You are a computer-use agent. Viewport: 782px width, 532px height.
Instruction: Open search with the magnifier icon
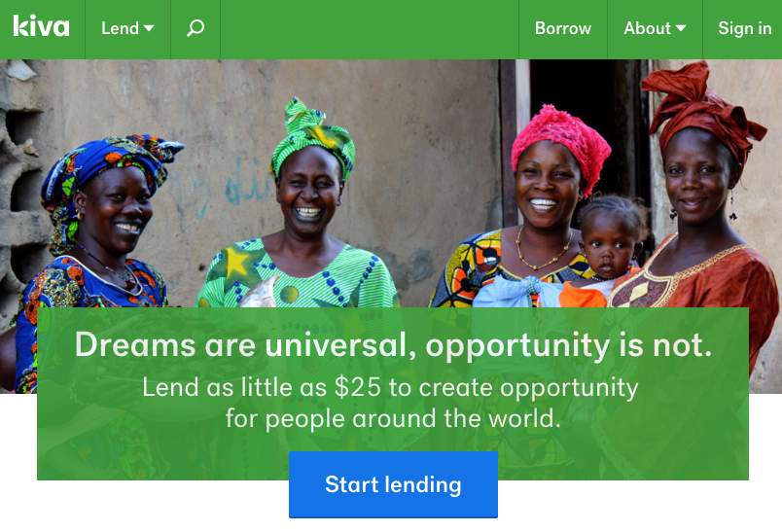195,28
